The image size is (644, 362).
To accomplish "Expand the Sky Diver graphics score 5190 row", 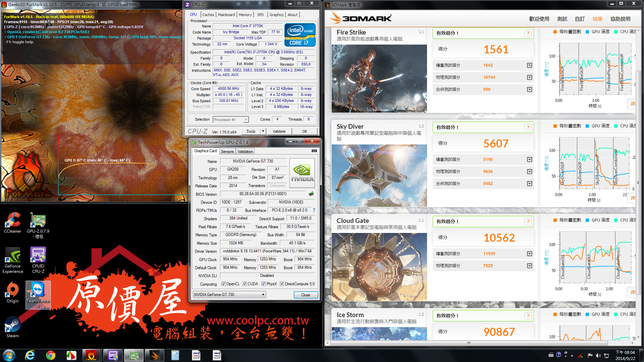I will pyautogui.click(x=529, y=160).
